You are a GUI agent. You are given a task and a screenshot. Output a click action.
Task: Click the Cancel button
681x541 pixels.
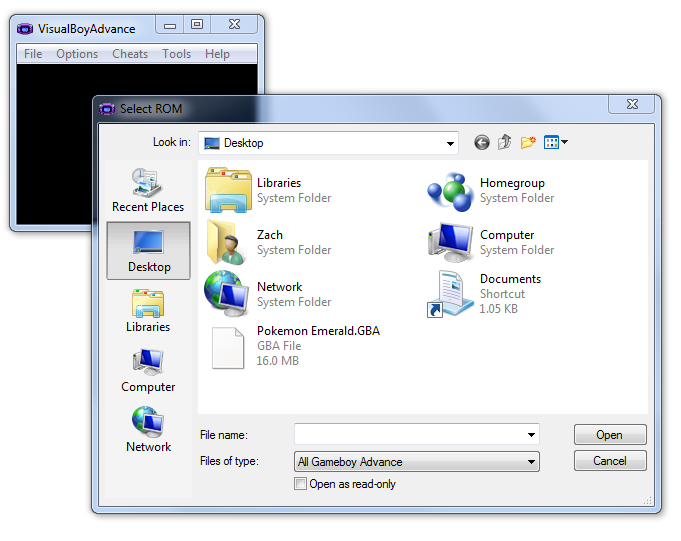(x=610, y=461)
